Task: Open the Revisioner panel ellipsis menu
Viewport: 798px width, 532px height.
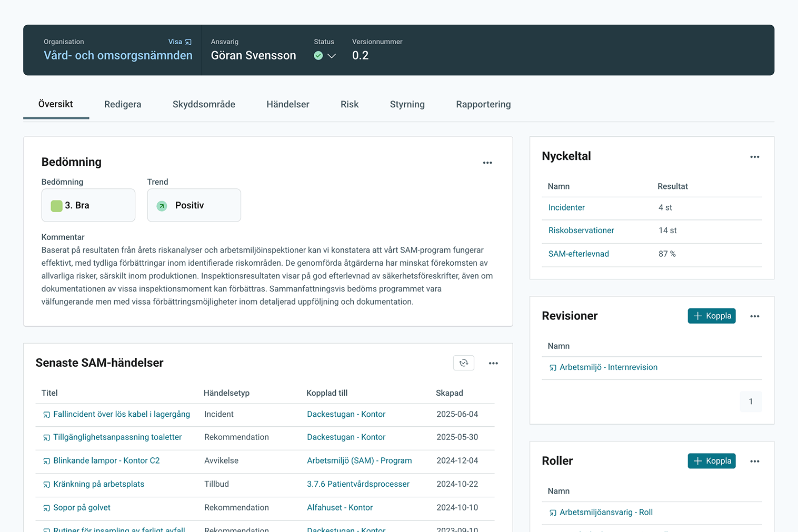Action: coord(754,316)
